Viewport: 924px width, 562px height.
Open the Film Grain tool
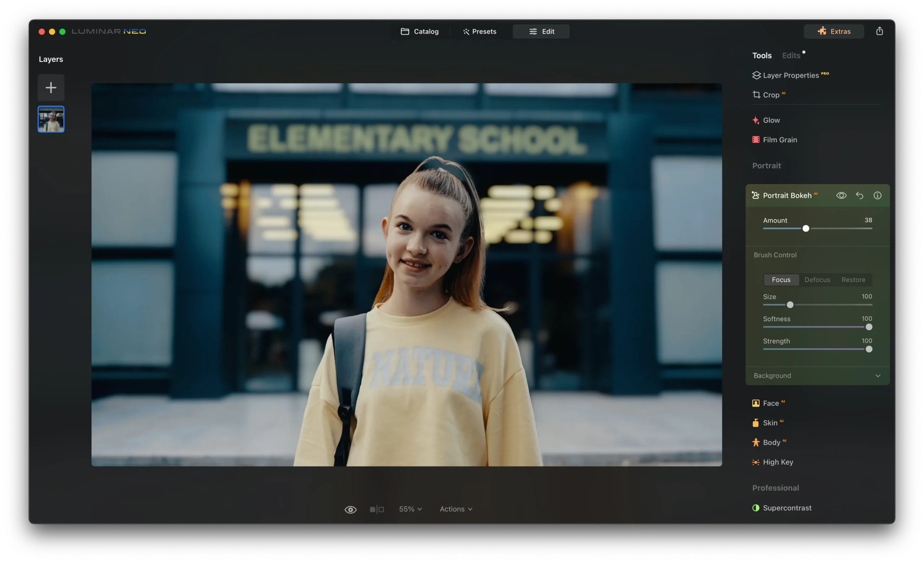pos(780,140)
